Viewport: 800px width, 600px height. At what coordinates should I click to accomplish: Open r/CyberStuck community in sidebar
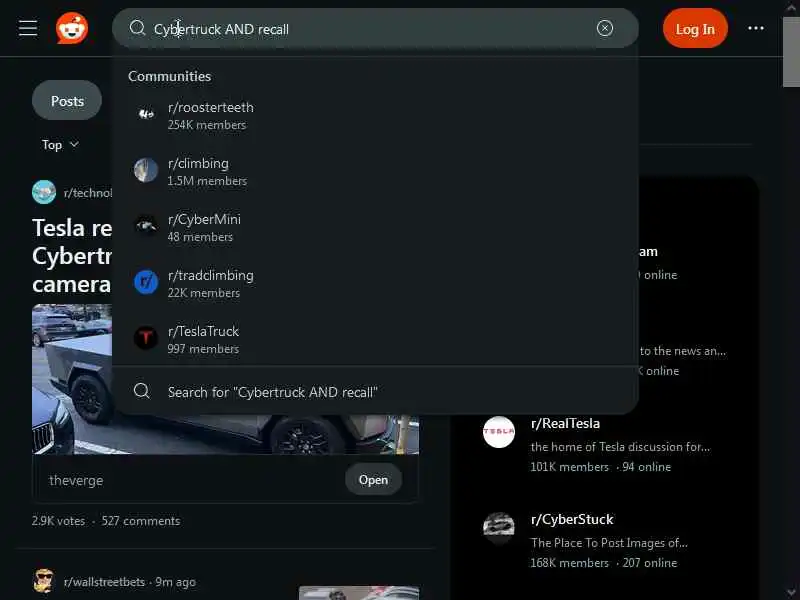pyautogui.click(x=572, y=519)
